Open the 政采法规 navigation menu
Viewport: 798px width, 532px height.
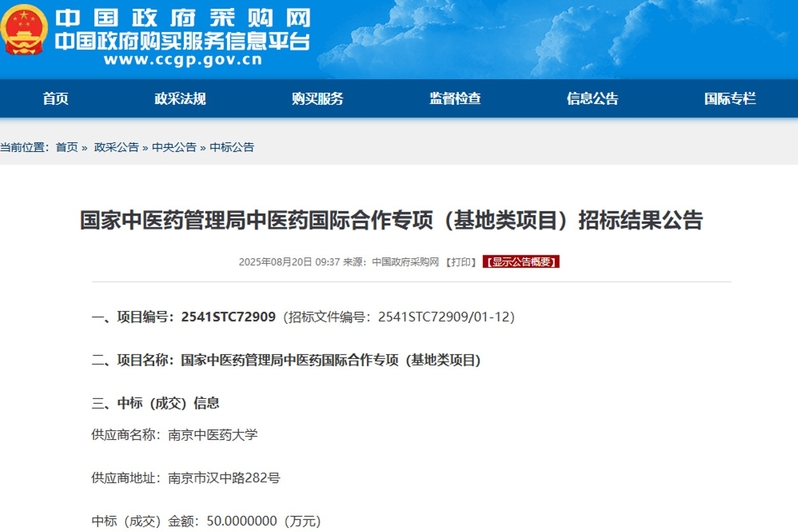point(180,98)
